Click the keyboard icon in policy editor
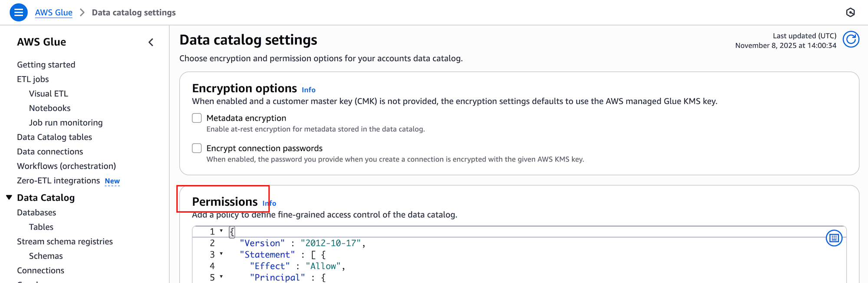Viewport: 868px width, 283px height. pos(834,238)
